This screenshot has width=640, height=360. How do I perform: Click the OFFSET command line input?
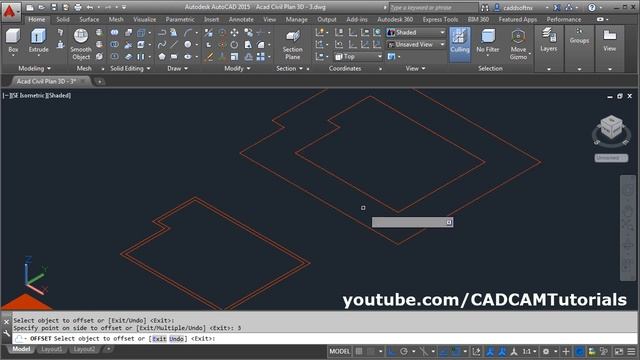(324, 339)
